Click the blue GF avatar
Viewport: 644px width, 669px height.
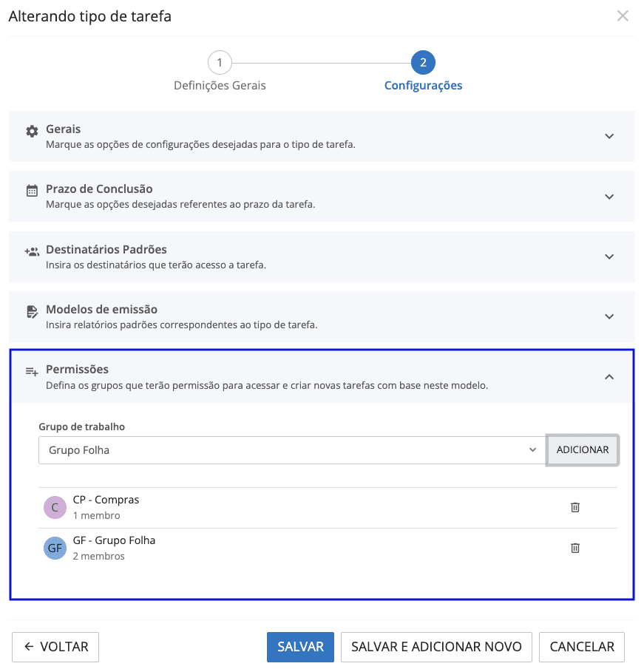[55, 548]
